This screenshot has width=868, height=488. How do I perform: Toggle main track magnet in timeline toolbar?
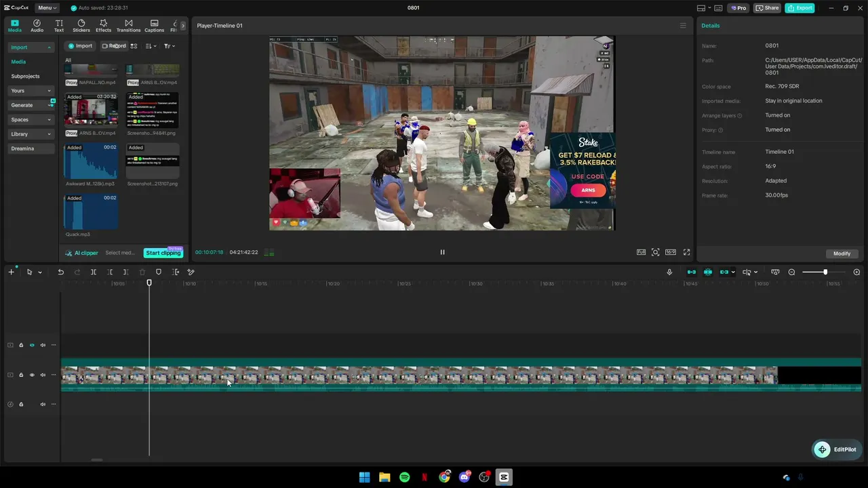(691, 272)
